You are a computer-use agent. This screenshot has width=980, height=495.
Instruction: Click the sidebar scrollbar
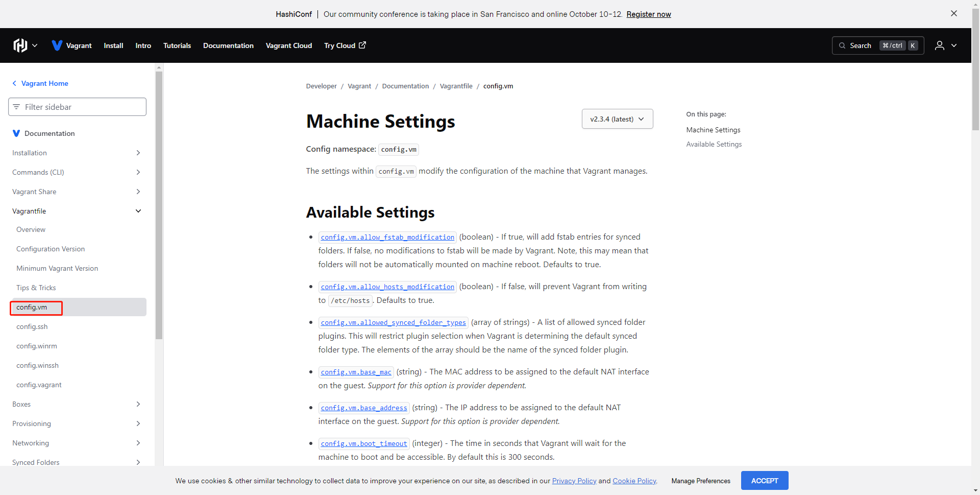point(159,205)
